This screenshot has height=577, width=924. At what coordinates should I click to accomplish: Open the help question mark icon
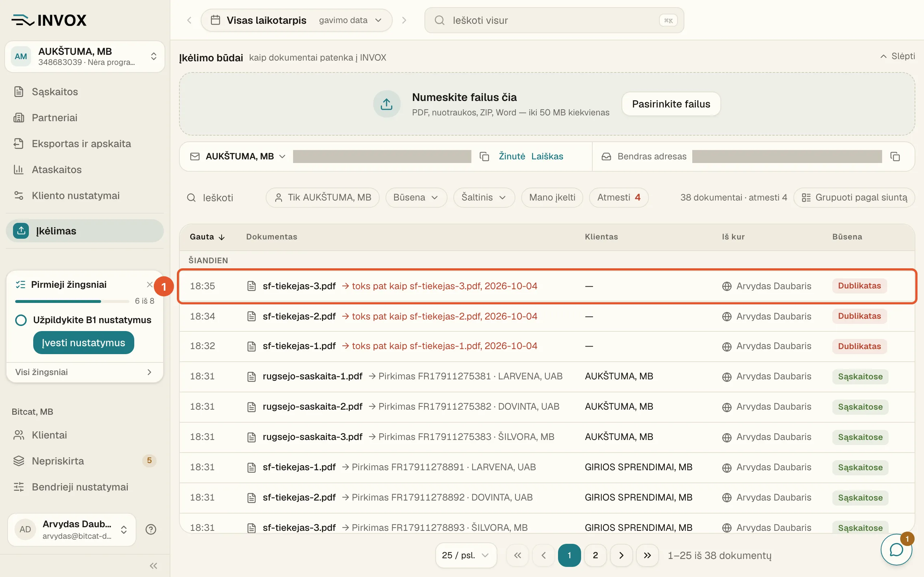151,529
